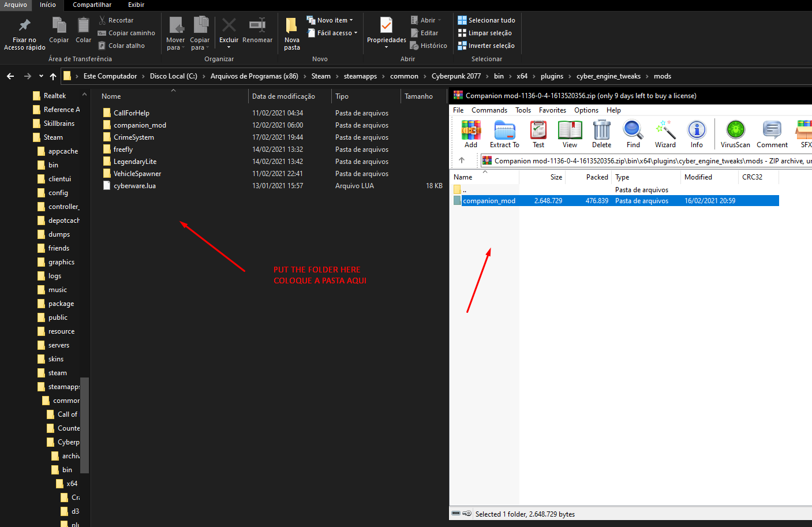The height and width of the screenshot is (527, 812).
Task: Select the LegendaryLite folder
Action: coord(135,162)
